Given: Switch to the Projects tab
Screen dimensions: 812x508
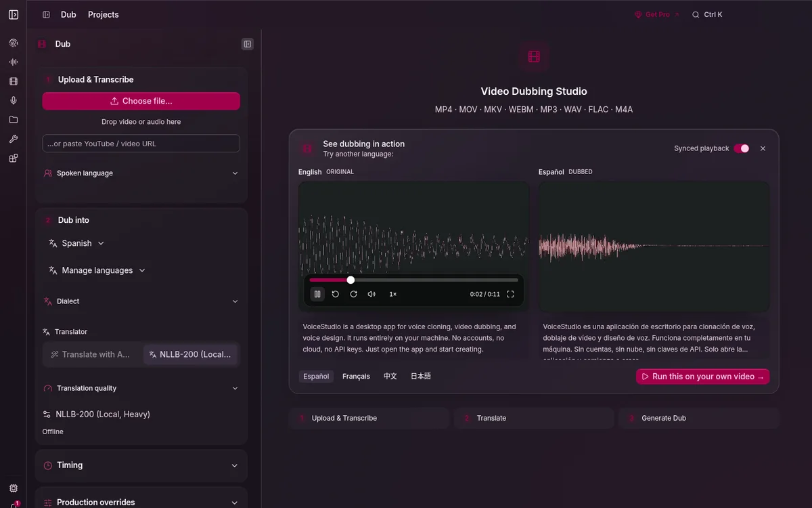Looking at the screenshot, I should (104, 14).
